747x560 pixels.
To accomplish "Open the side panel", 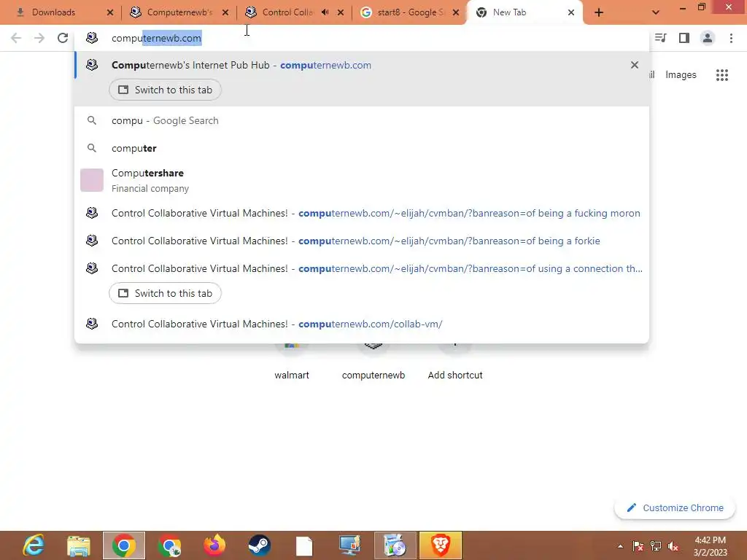I will (684, 38).
